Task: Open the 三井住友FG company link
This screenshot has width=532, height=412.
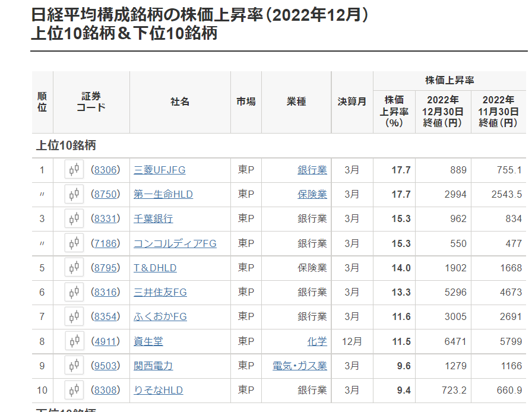Action: click(x=160, y=292)
